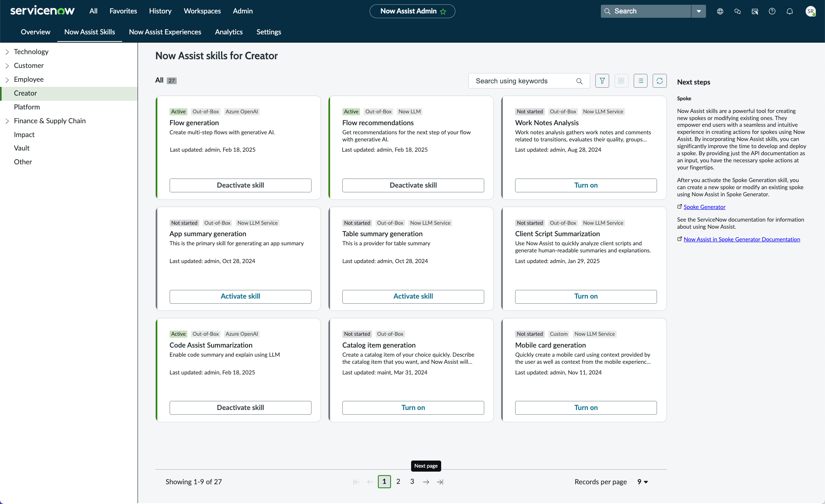Viewport: 825px width, 504px height.
Task: Open the language globe icon
Action: [720, 11]
